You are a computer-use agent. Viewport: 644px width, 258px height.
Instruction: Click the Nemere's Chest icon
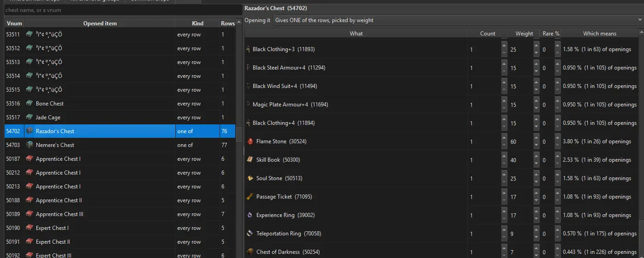coord(29,145)
